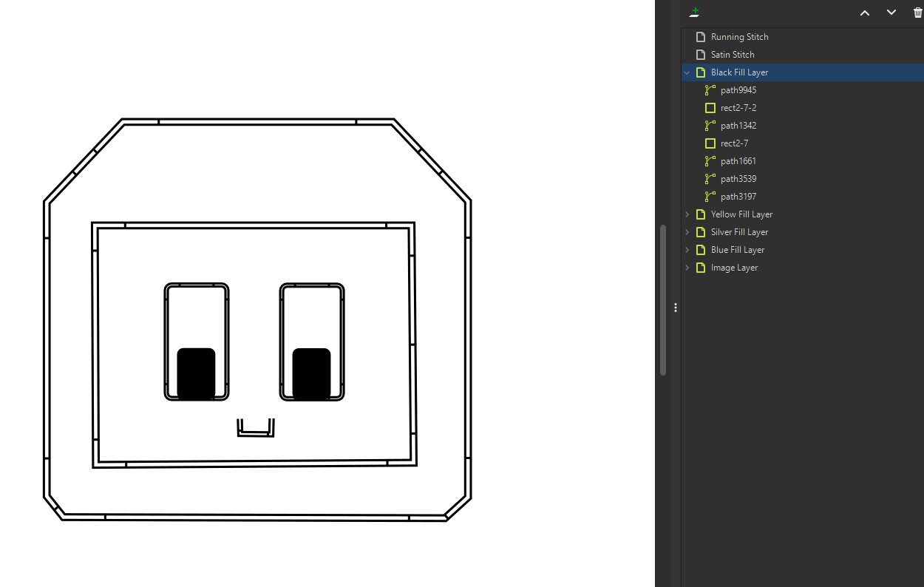Click the Satin Stitch layer icon

click(x=701, y=55)
